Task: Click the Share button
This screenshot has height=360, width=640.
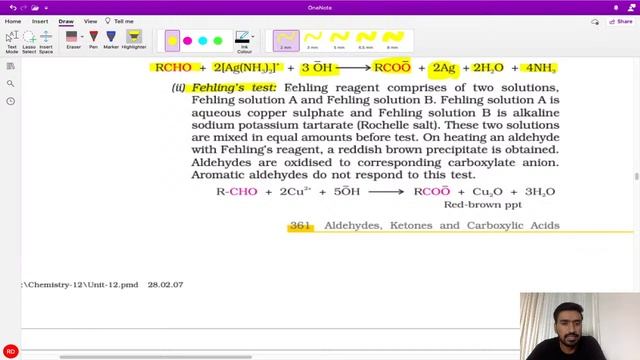Action: point(621,22)
